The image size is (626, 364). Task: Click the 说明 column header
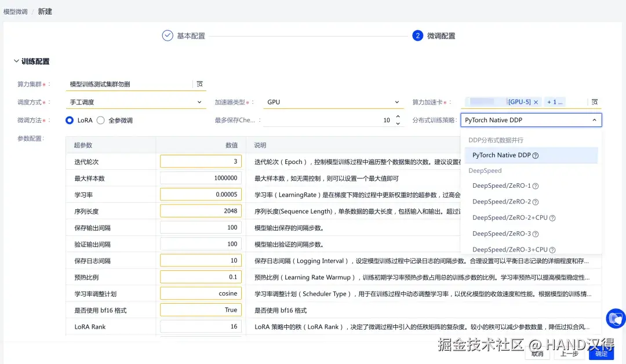[x=260, y=145]
